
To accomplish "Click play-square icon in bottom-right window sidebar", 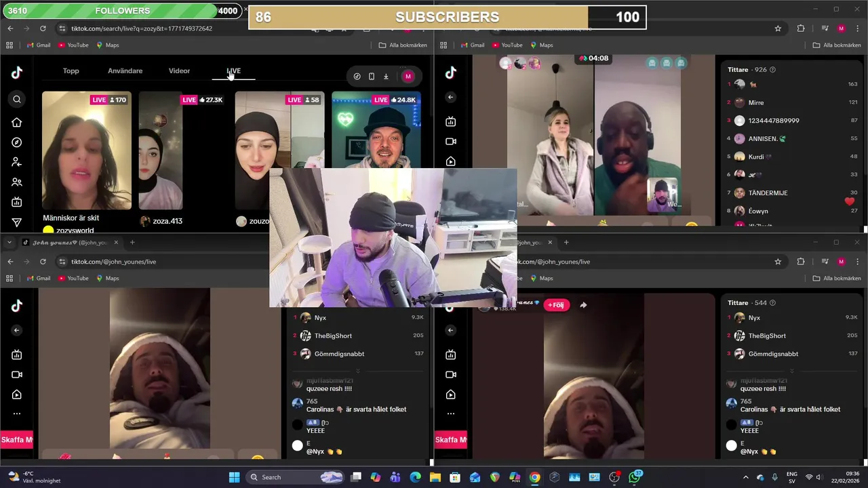I will tap(451, 394).
